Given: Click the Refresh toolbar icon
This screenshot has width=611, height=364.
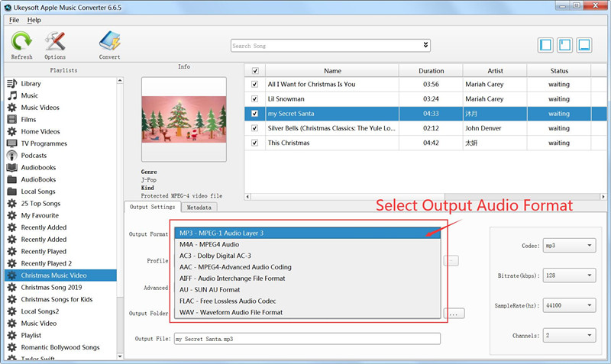Looking at the screenshot, I should (21, 41).
